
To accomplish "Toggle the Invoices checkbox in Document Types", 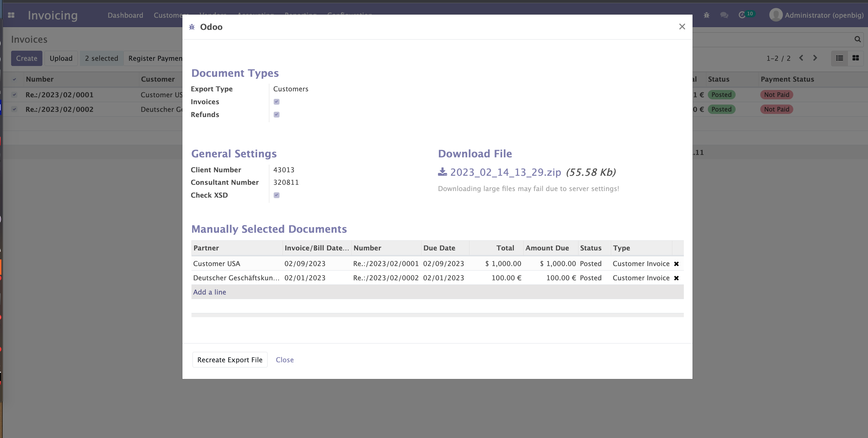I will pos(277,102).
